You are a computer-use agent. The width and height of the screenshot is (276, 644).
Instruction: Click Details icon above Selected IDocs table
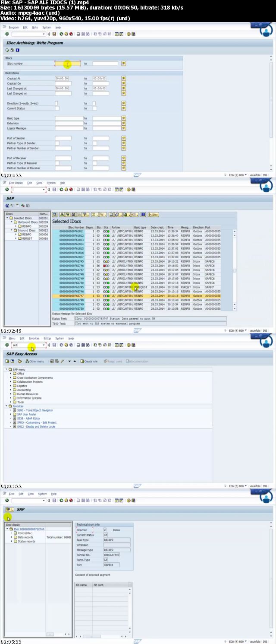tap(55, 214)
